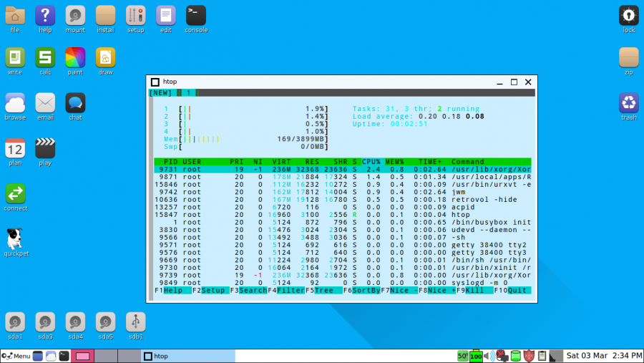The height and width of the screenshot is (363, 644).
Task: Click the lock screen icon
Action: [628, 15]
